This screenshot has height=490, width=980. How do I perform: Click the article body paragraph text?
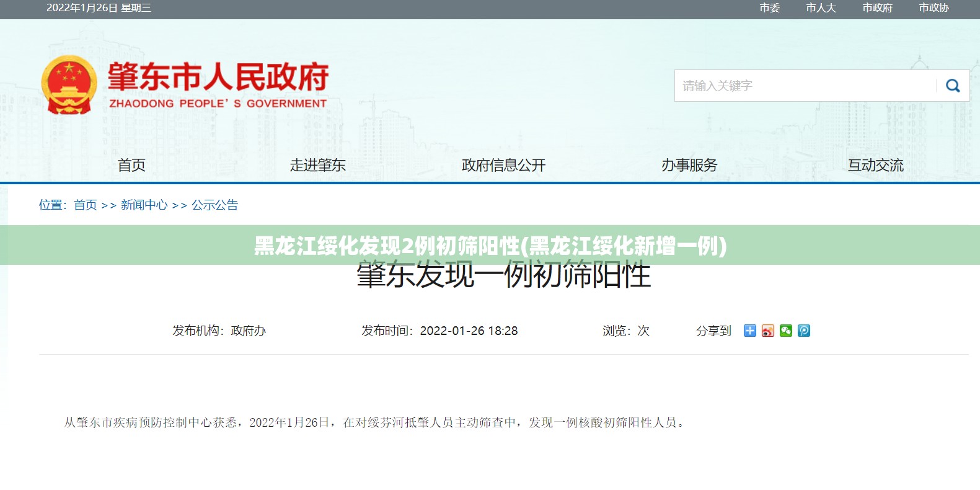coord(376,422)
